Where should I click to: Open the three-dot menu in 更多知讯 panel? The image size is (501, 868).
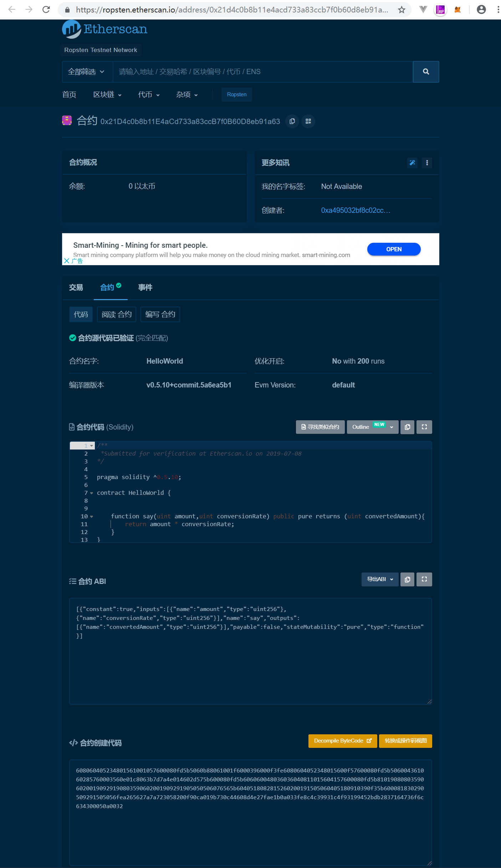coord(427,163)
